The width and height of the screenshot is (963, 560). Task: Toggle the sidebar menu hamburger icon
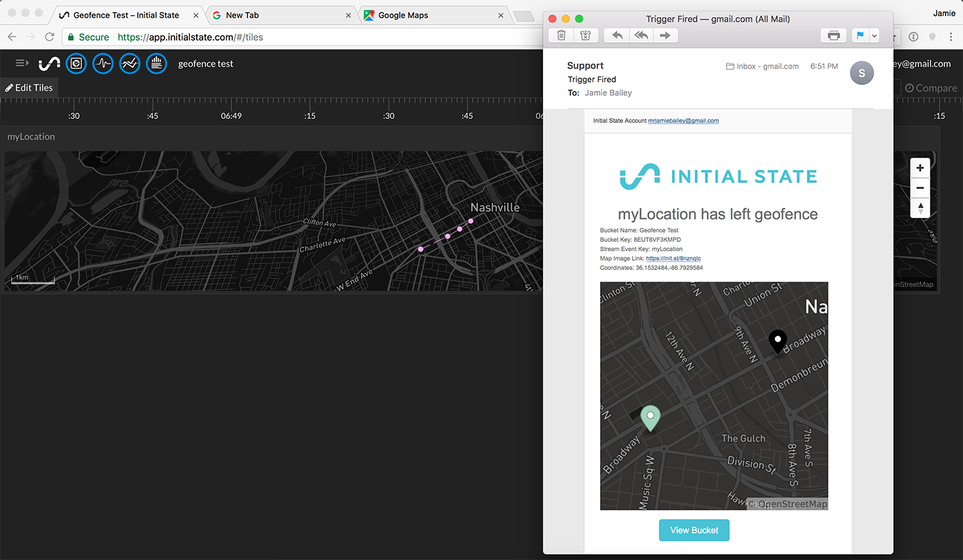(22, 63)
